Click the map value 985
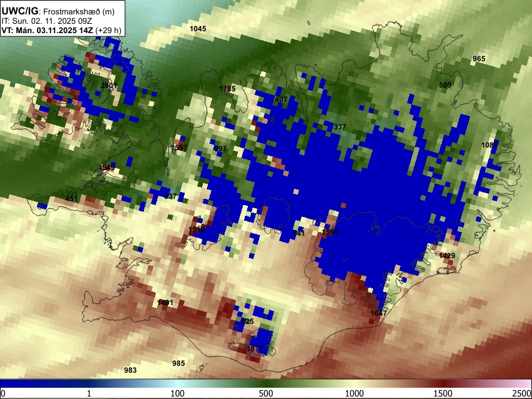 pos(178,363)
